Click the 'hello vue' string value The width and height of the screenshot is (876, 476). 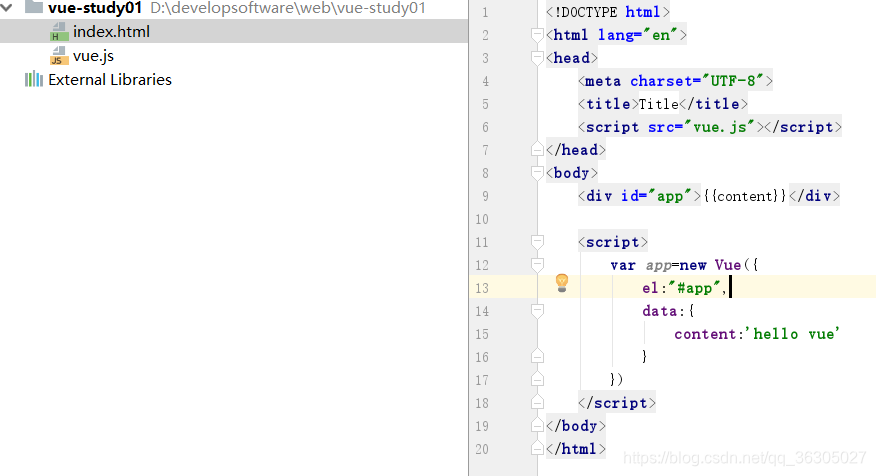click(792, 334)
